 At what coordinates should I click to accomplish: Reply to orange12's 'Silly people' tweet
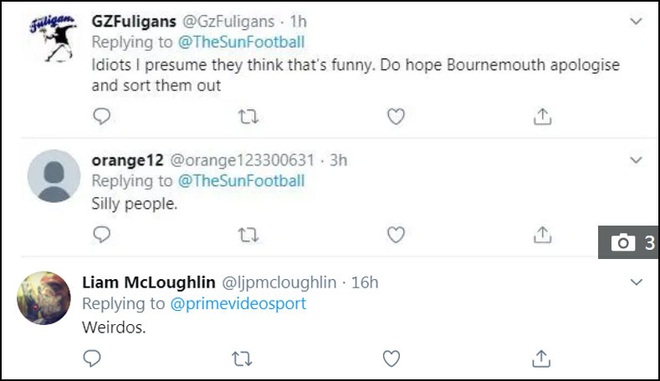(x=101, y=234)
